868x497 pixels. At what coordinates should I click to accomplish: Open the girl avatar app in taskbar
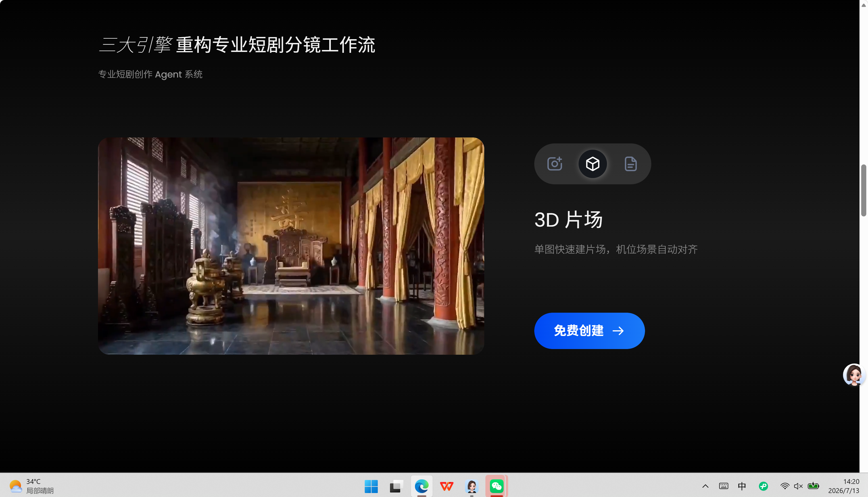tap(472, 486)
